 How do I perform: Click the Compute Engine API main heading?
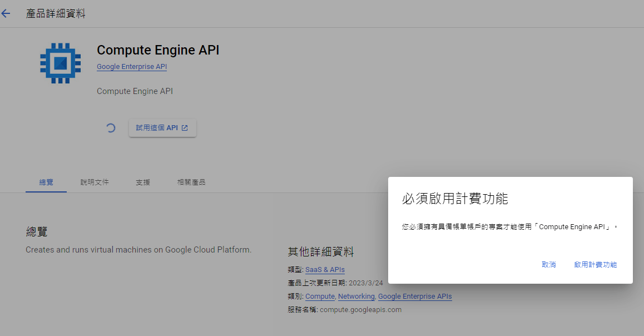tap(158, 50)
